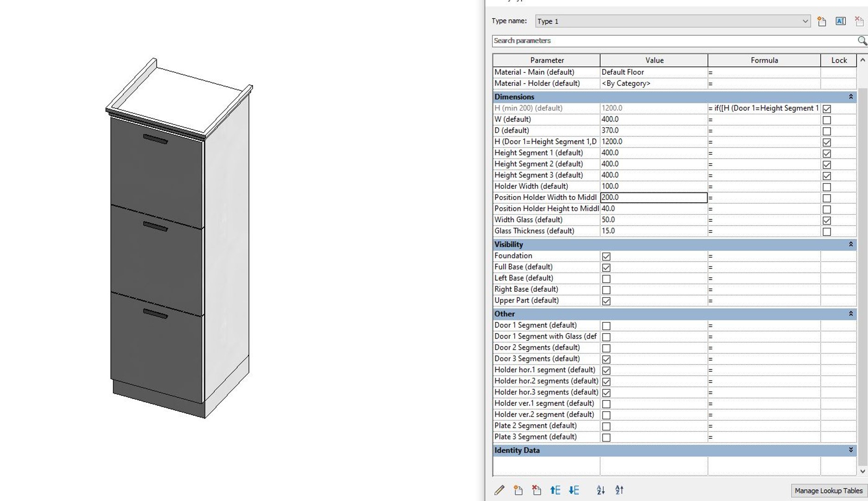Image resolution: width=868 pixels, height=501 pixels.
Task: Click the scrollbar down arrow
Action: point(862,471)
